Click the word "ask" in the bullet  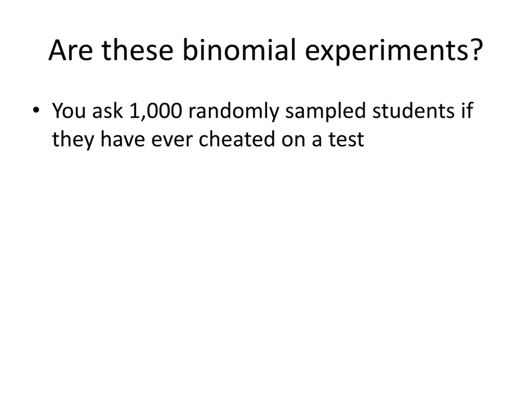point(107,111)
